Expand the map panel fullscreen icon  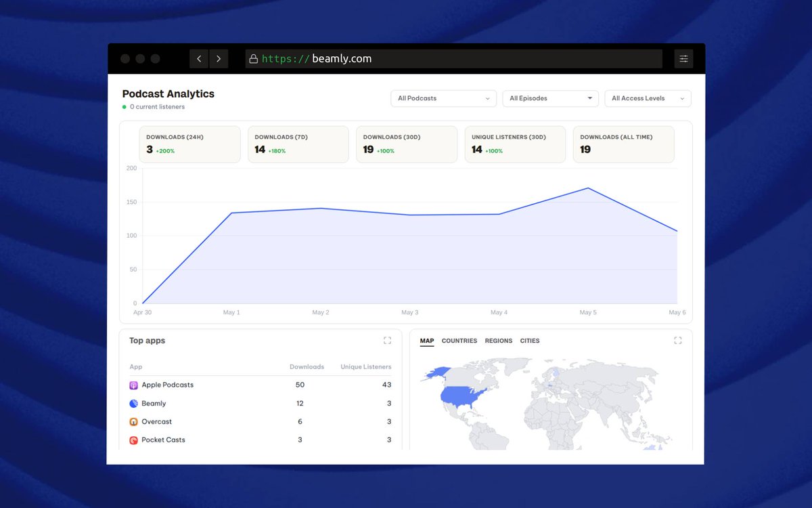[678, 341]
